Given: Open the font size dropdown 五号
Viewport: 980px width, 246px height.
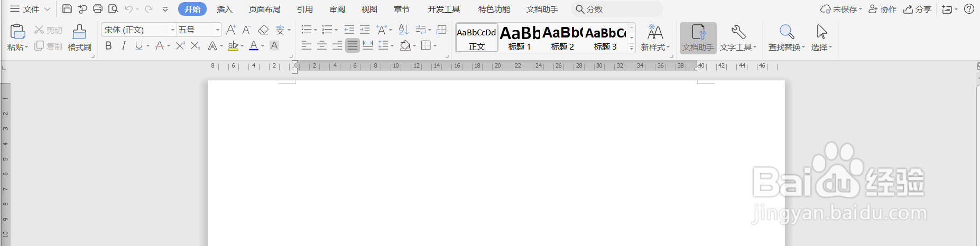Looking at the screenshot, I should 217,30.
